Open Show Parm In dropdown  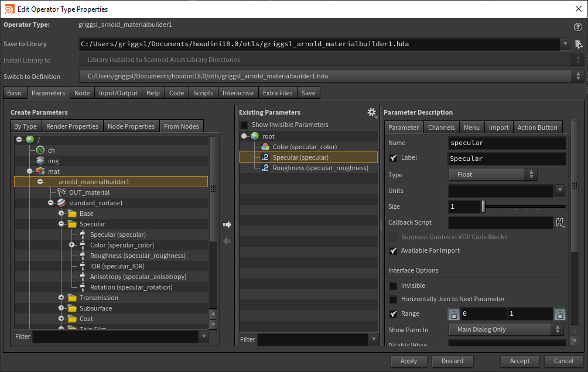506,329
